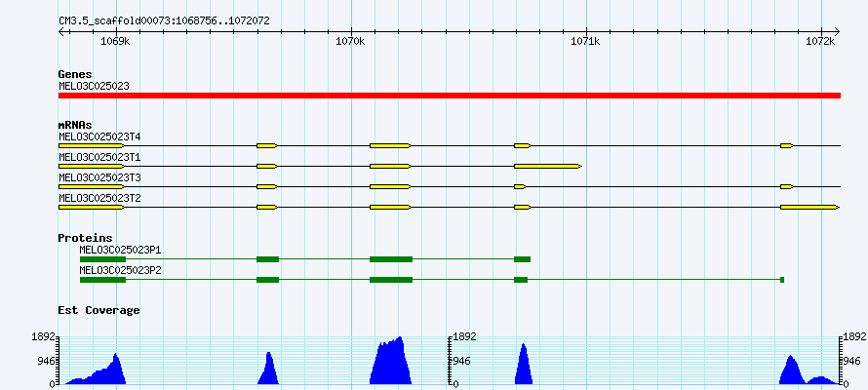This screenshot has width=868, height=390.
Task: Select the mRNAs track title
Action: [x=75, y=125]
